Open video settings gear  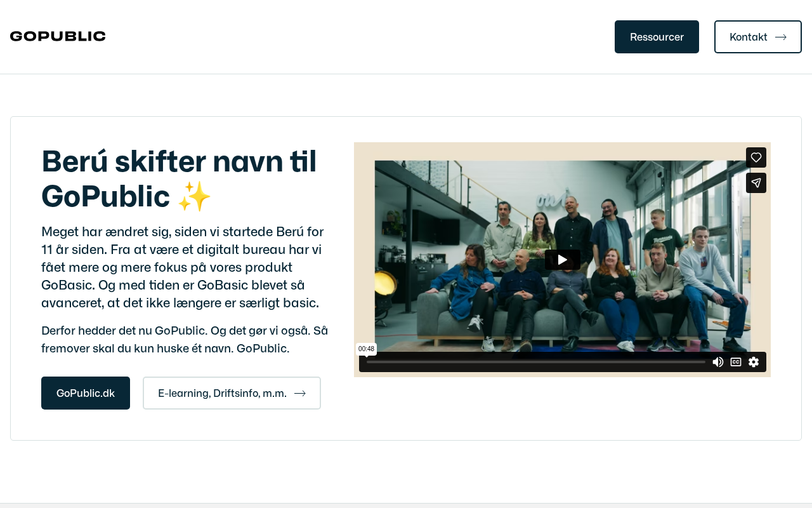coord(754,362)
